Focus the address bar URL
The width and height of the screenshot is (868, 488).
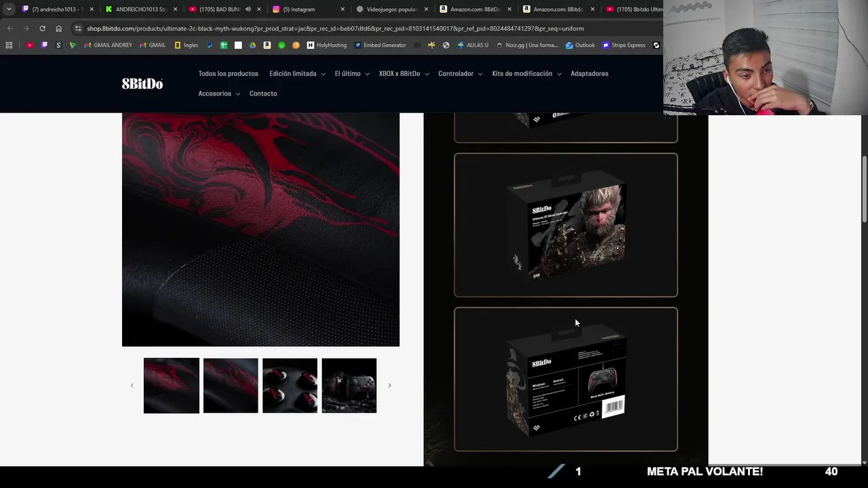335,28
